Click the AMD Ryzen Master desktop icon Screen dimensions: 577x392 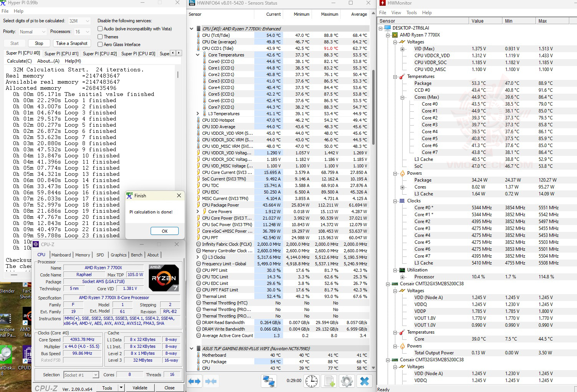pyautogui.click(x=27, y=316)
